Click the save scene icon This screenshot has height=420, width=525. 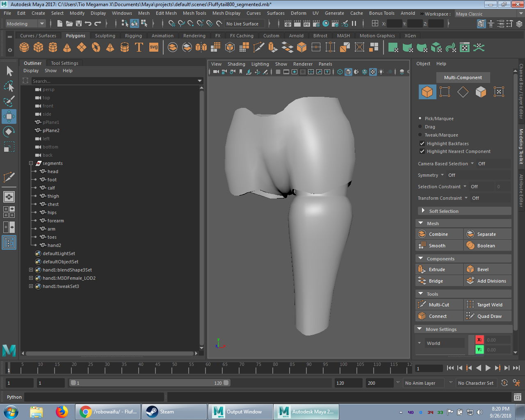(x=78, y=24)
